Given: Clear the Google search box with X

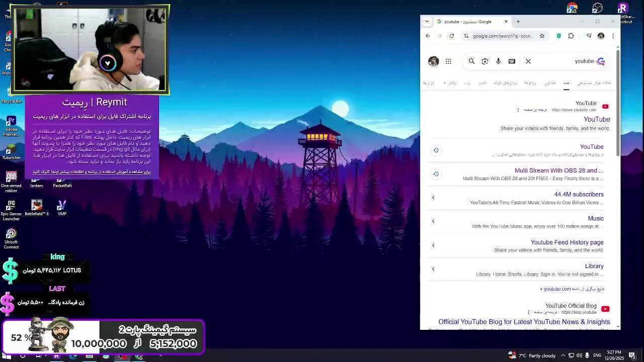Looking at the screenshot, I should pos(528,61).
